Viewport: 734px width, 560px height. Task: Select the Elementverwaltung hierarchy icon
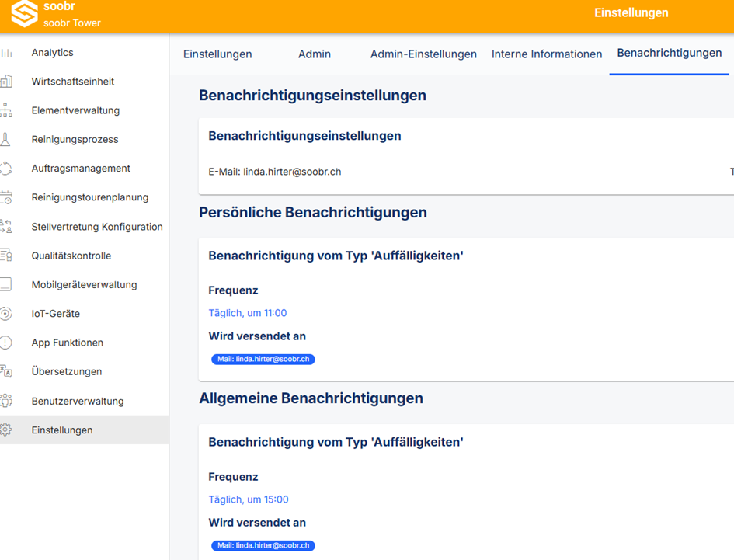pos(6,110)
